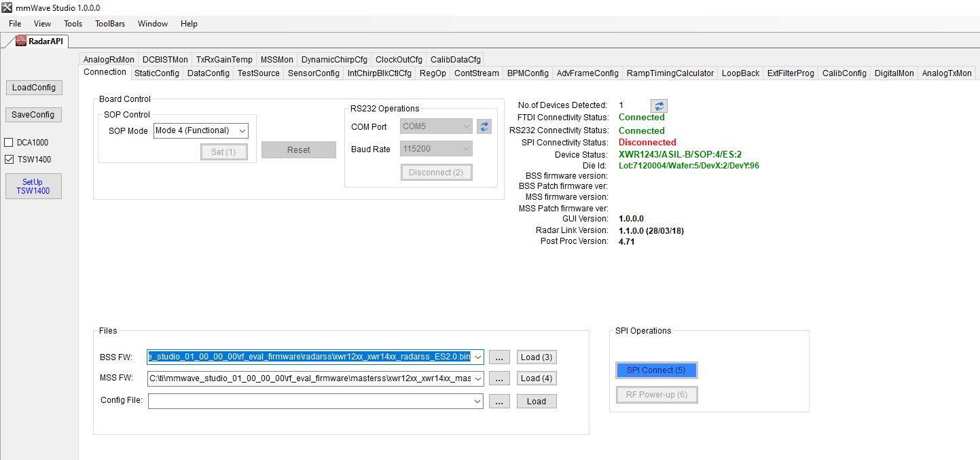Click the RadarAPI tab radar icon
980x460 pixels.
pos(21,41)
